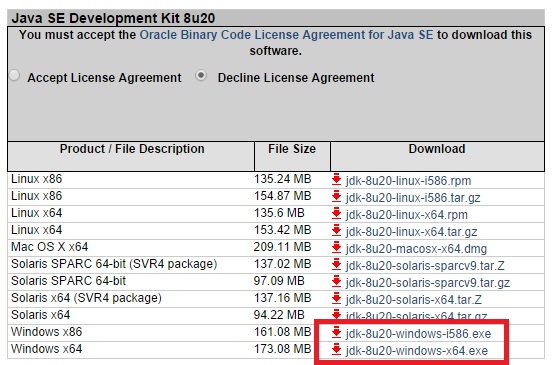Viewport: 555px width, 365px height.
Task: Click download arrow icon for jdk-8u20-solaris-x64.tar.Z
Action: [336, 298]
